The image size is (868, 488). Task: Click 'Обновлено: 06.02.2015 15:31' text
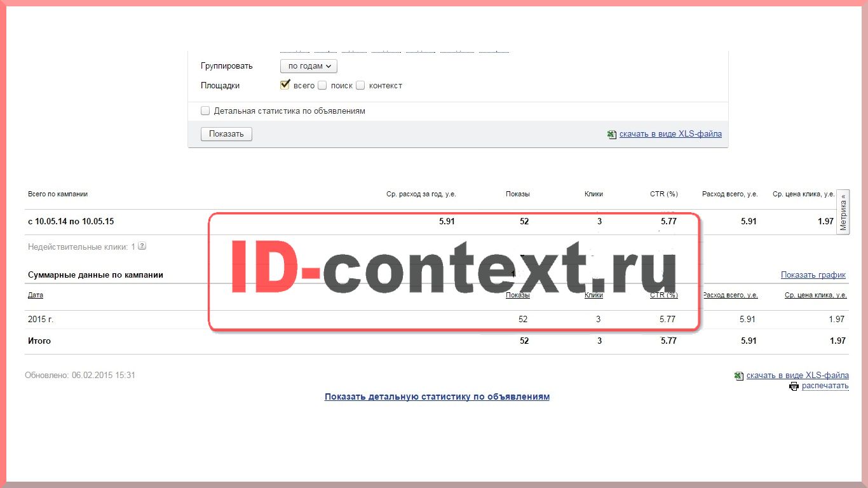click(x=80, y=376)
